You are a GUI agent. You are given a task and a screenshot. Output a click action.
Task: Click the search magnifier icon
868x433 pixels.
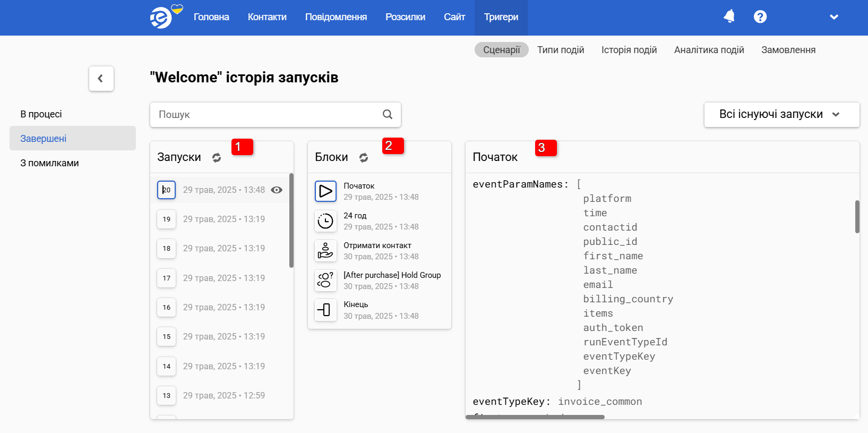click(x=388, y=114)
